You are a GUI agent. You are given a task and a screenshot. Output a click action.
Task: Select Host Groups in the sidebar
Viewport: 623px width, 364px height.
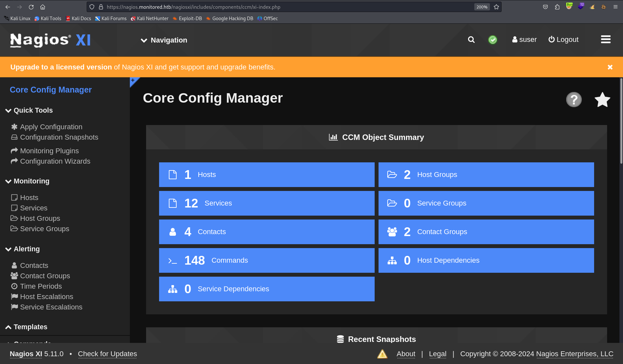pyautogui.click(x=35, y=219)
